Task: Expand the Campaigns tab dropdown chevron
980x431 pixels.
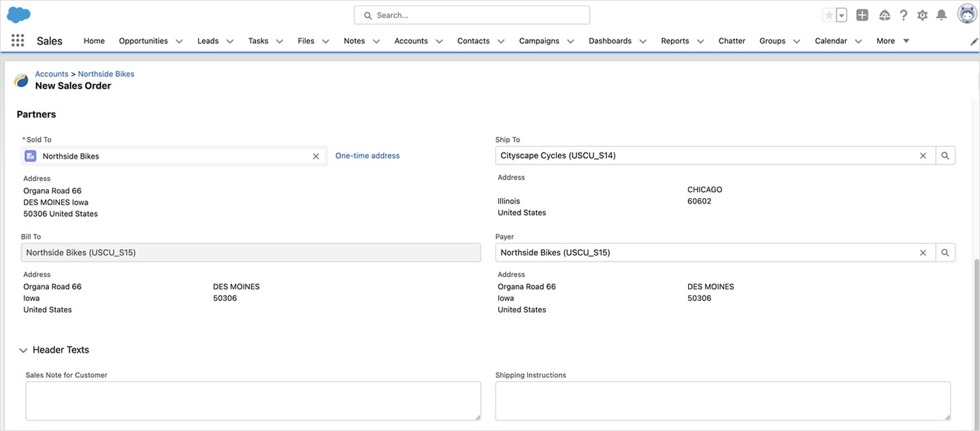Action: (570, 42)
